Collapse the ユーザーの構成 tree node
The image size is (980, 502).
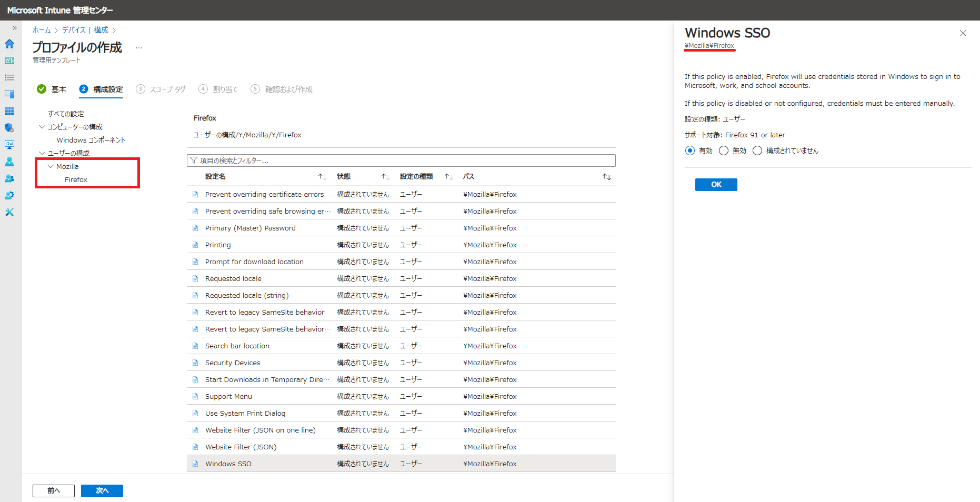click(x=42, y=153)
